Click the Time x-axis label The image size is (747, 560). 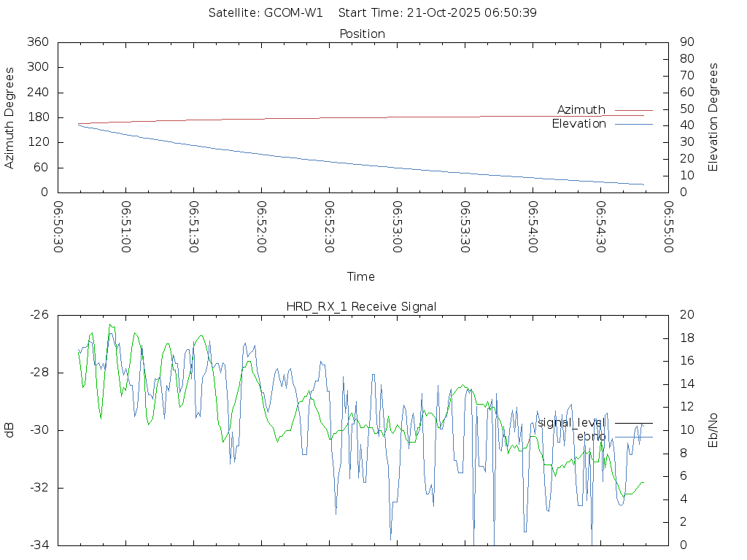click(x=361, y=276)
